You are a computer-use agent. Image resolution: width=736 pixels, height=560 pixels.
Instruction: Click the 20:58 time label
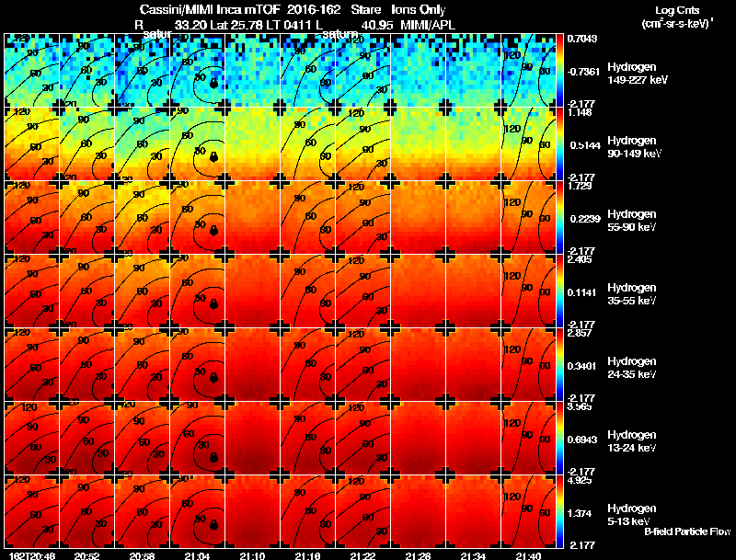click(142, 556)
